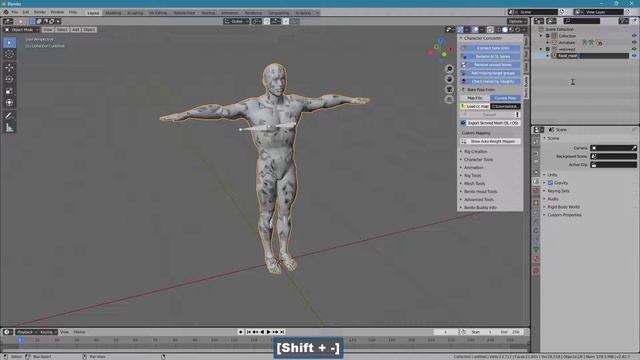This screenshot has height=360, width=640.
Task: Switch to the Modeling workspace tab
Action: point(113,13)
